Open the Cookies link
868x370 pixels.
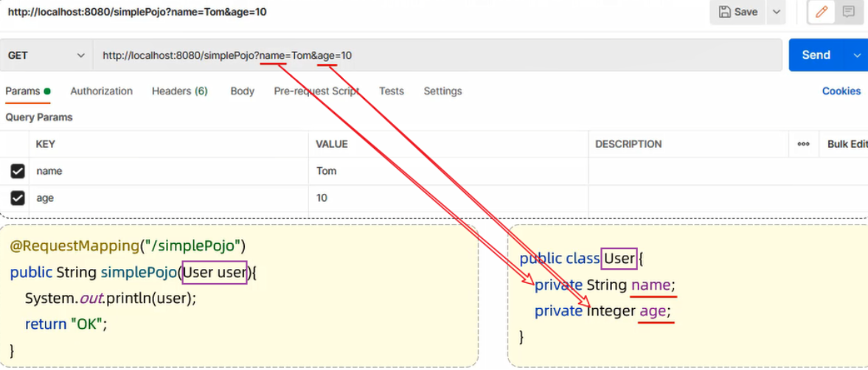(841, 91)
